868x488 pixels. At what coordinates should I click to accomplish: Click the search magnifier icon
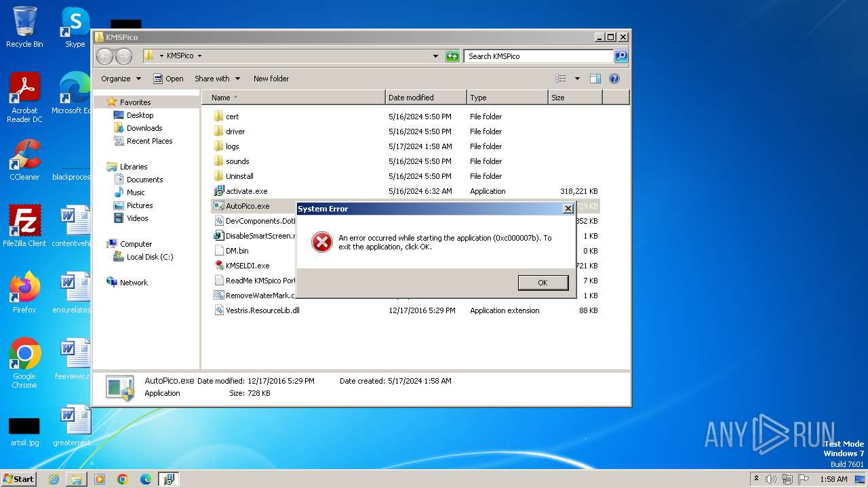click(621, 56)
